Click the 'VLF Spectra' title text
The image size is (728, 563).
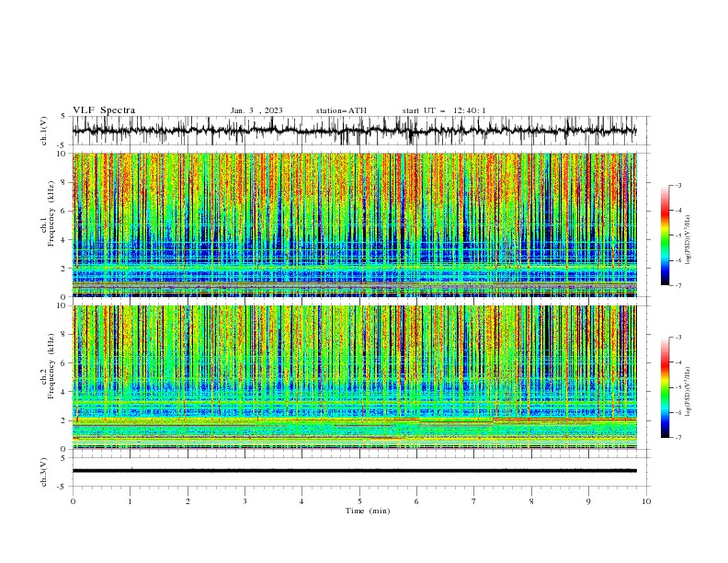[104, 110]
